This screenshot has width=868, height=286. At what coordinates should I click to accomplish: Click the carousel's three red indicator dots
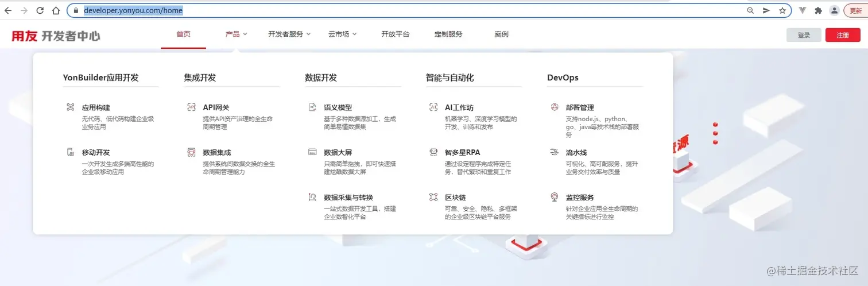coord(715,133)
